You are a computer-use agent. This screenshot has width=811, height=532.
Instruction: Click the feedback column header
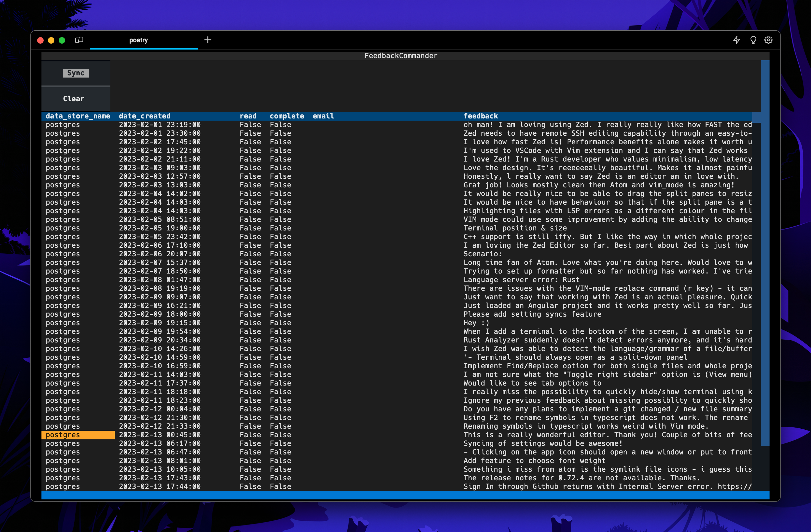click(x=480, y=116)
